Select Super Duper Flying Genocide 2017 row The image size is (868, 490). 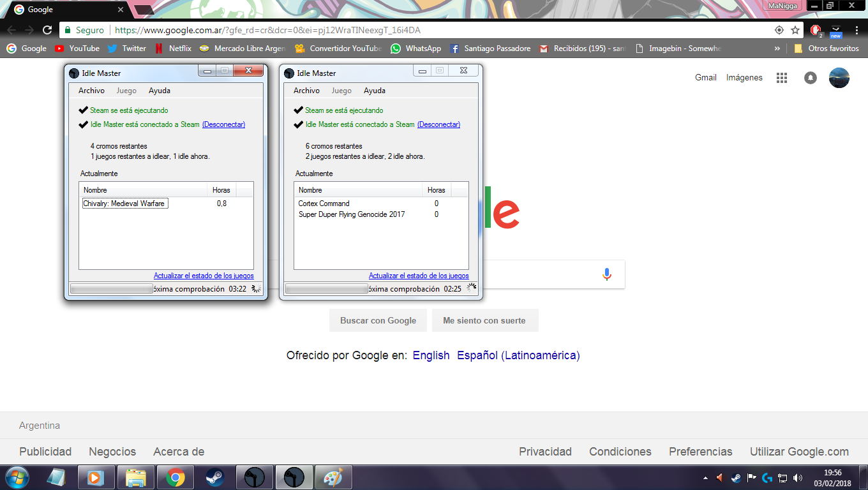pyautogui.click(x=381, y=214)
